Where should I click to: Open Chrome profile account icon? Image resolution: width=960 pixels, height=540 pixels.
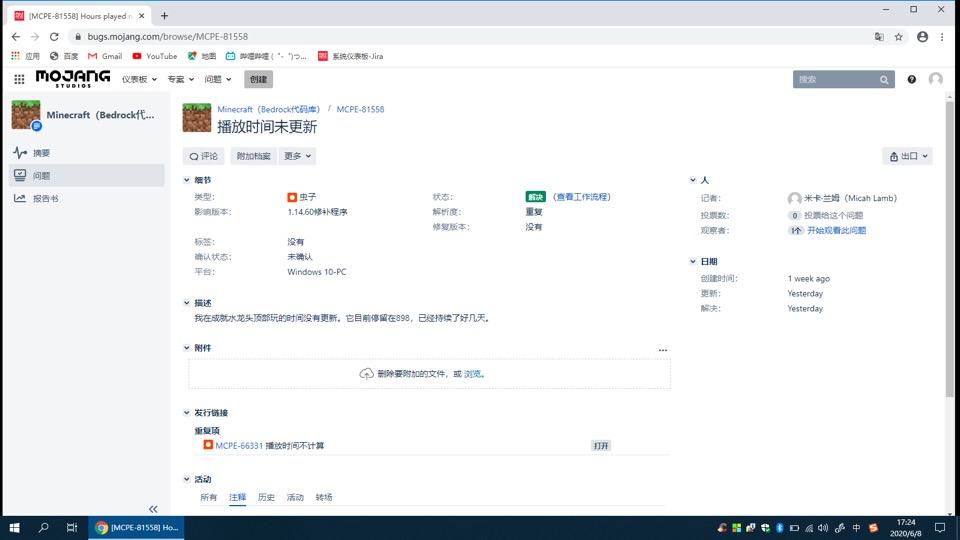tap(922, 37)
